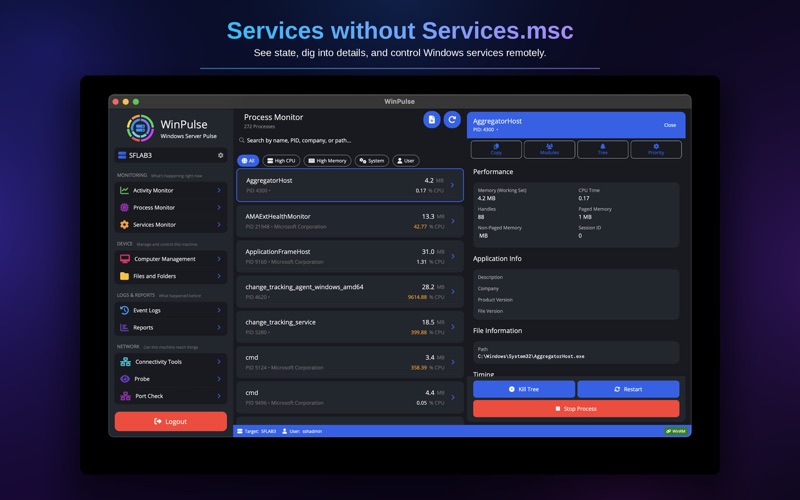Click the Copy icon button in details panel
Viewport: 800px width, 500px height.
(x=496, y=149)
